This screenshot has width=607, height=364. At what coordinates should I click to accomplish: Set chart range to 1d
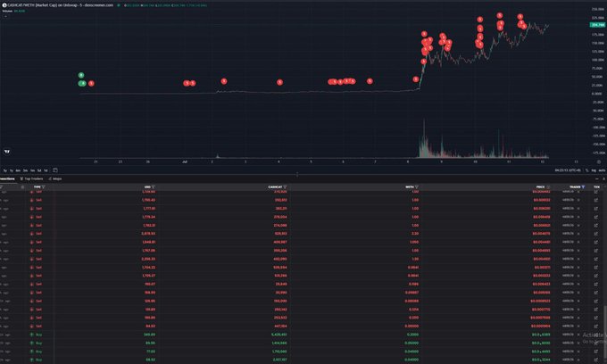pos(46,170)
